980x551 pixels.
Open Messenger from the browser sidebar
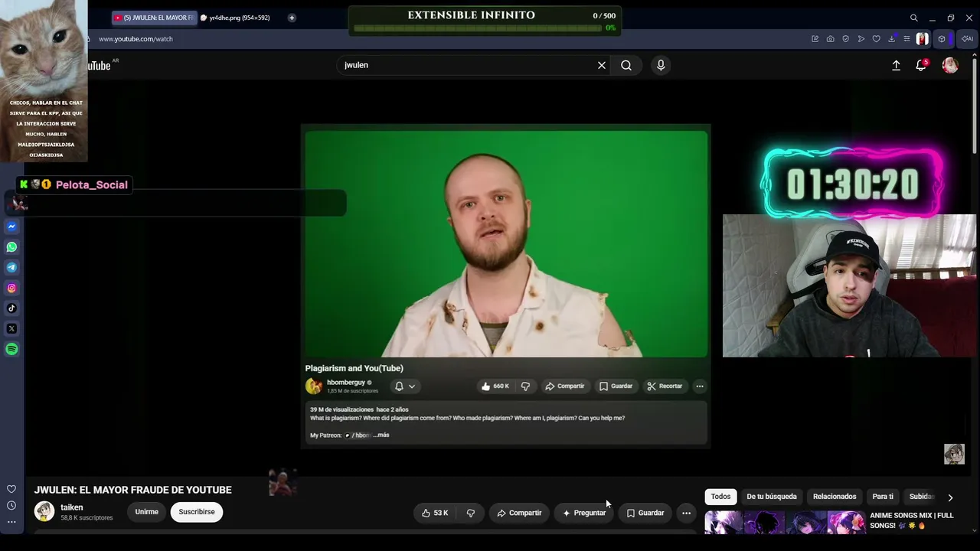11,227
